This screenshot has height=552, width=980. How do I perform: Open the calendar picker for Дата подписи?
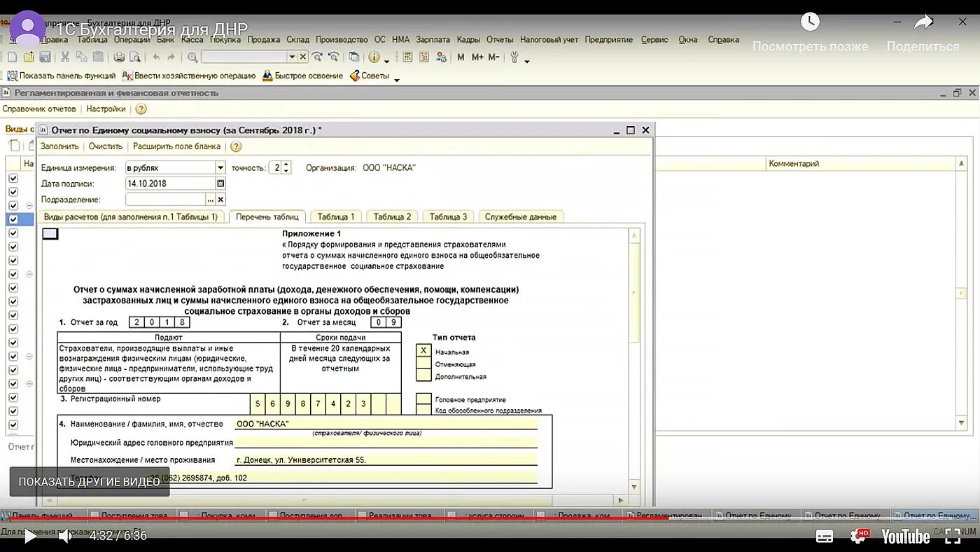[220, 184]
